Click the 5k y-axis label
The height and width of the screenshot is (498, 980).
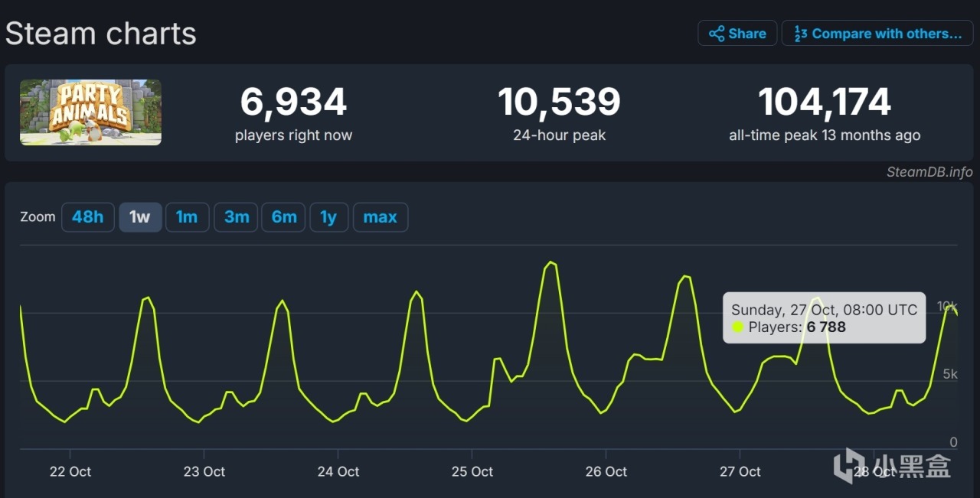pos(949,374)
